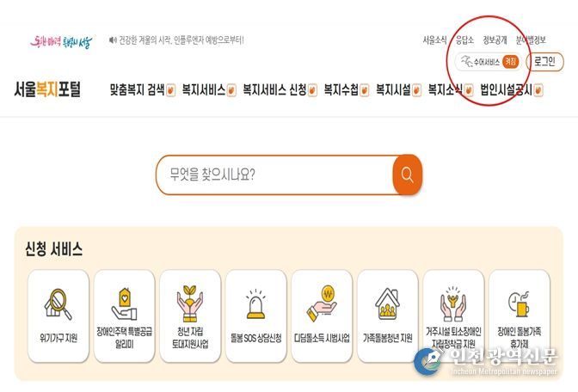The image size is (578, 392).
Task: Open 위기가구 지원 service card
Action: pyautogui.click(x=58, y=315)
